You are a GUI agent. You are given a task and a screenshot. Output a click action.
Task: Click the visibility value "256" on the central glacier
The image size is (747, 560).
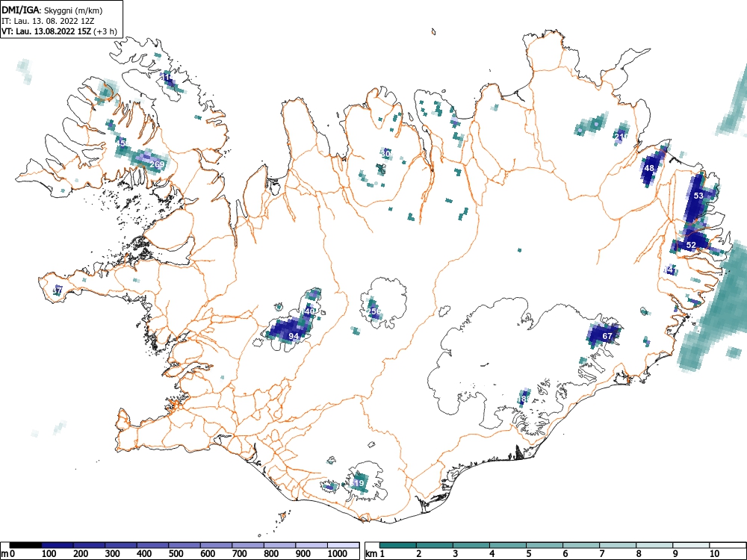374,311
